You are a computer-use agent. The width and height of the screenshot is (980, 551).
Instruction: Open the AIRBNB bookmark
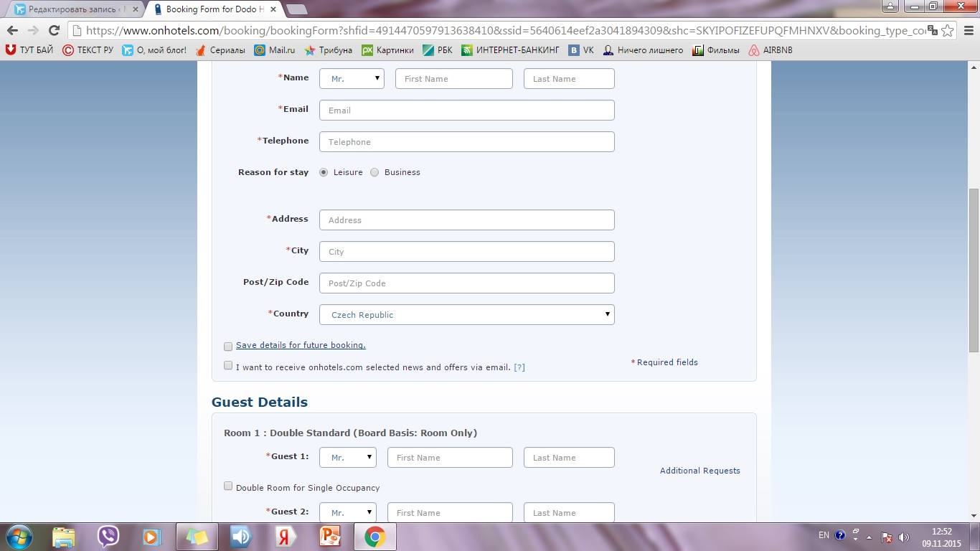pos(771,50)
